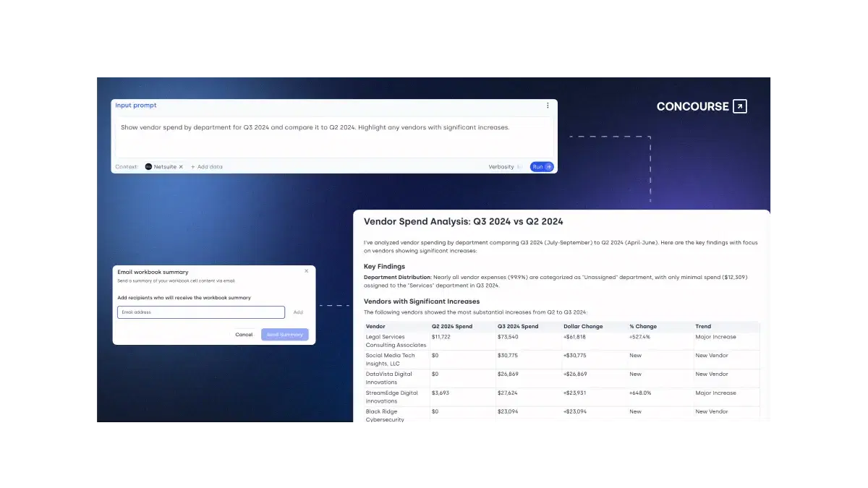Select Legal Services Consulting Associates vendor cell

click(x=396, y=341)
